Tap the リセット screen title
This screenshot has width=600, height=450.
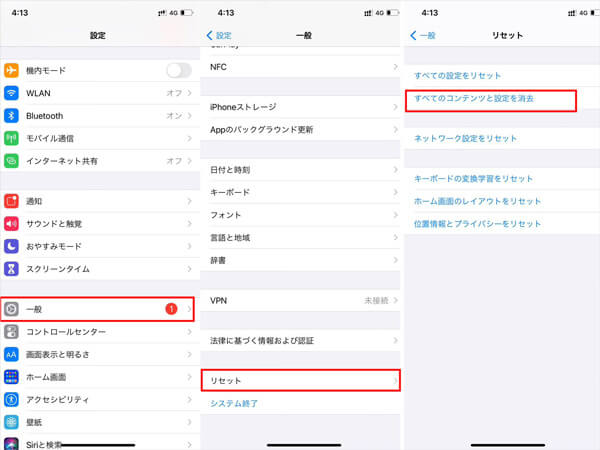pyautogui.click(x=507, y=36)
